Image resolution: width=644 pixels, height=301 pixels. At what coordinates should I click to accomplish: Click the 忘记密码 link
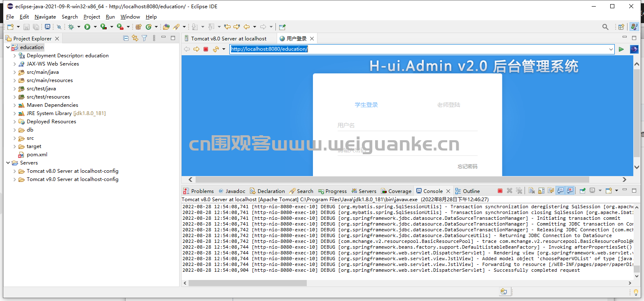[467, 167]
